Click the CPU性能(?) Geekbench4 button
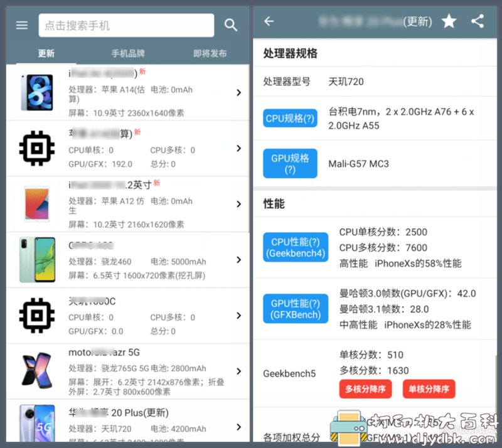Screen dimensions: 502x448 click(296, 247)
